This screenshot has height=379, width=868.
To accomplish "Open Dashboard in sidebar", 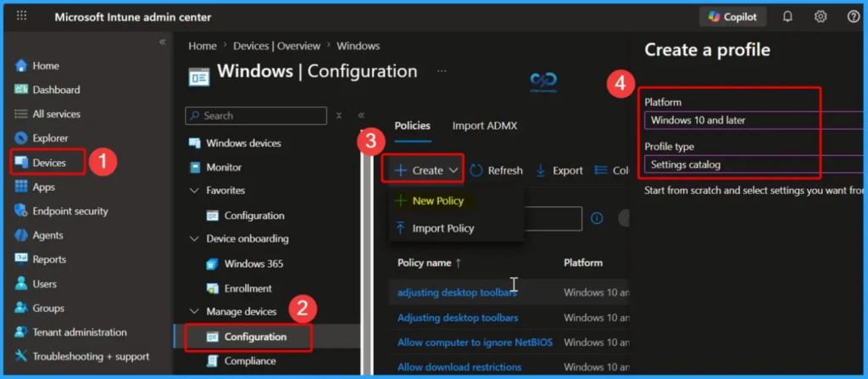I will 47,90.
